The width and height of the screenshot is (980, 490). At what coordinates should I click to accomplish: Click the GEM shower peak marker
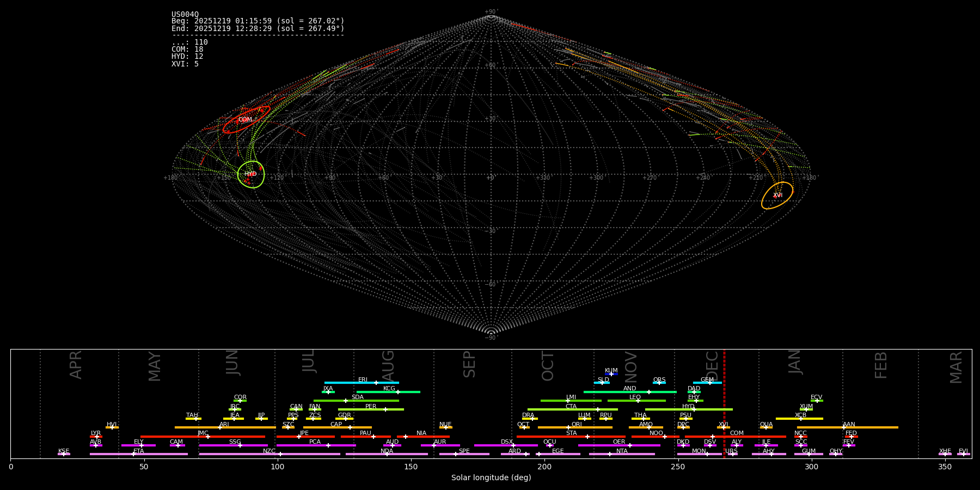click(x=709, y=383)
